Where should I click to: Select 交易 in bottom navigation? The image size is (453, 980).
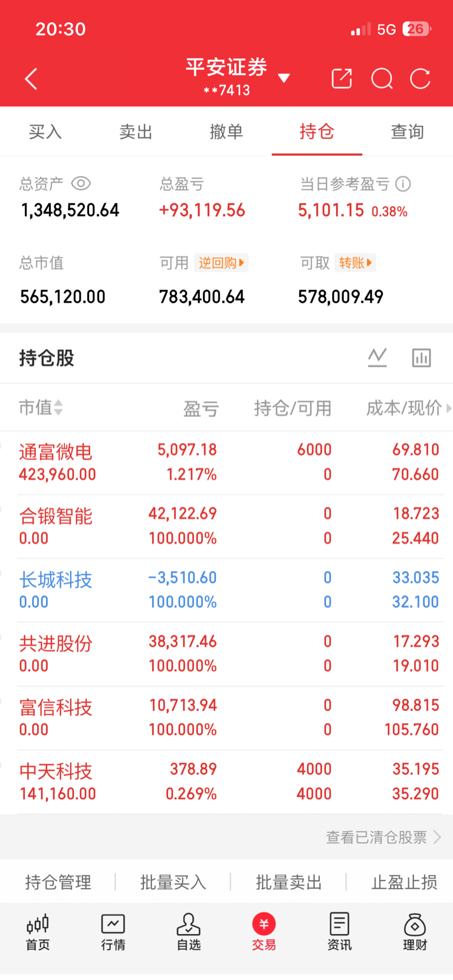[264, 932]
